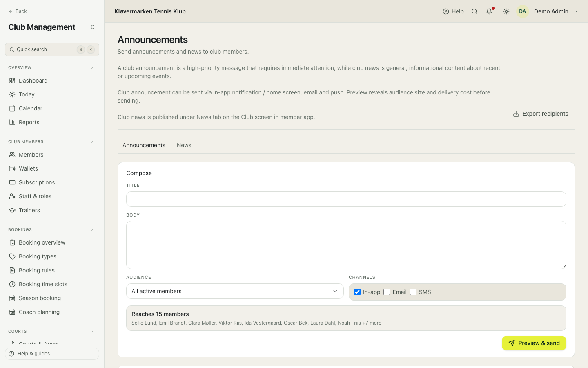This screenshot has width=588, height=368.
Task: Click the Subscriptions card icon
Action: [x=12, y=182]
